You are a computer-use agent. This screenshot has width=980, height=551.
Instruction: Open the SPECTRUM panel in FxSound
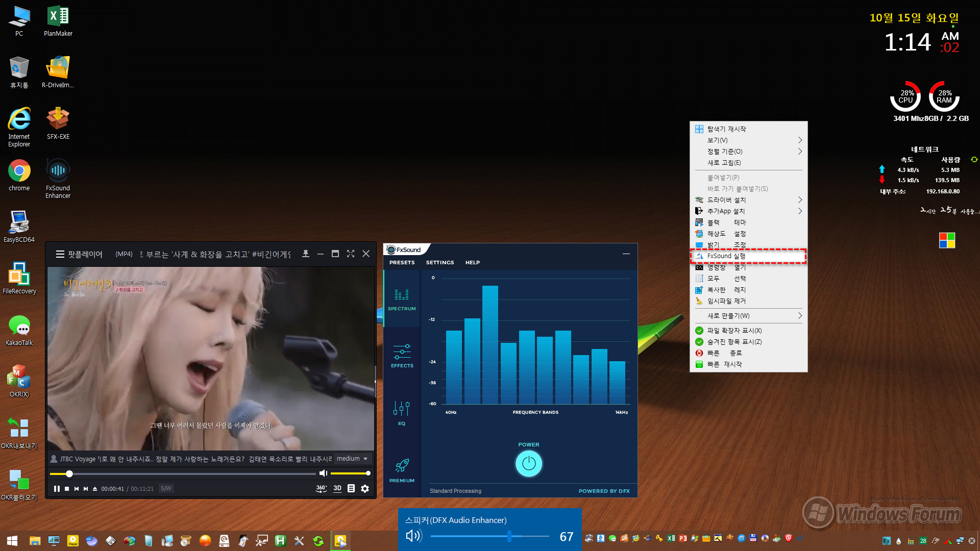click(x=402, y=299)
